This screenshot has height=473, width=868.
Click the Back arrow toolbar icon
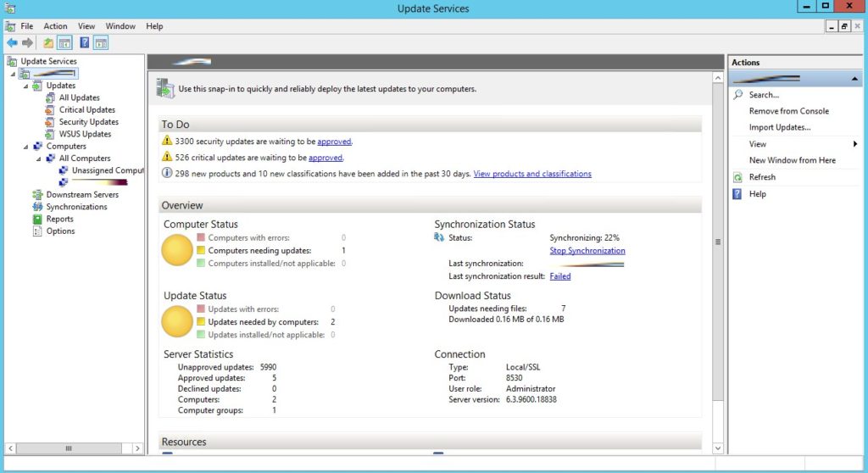(12, 43)
